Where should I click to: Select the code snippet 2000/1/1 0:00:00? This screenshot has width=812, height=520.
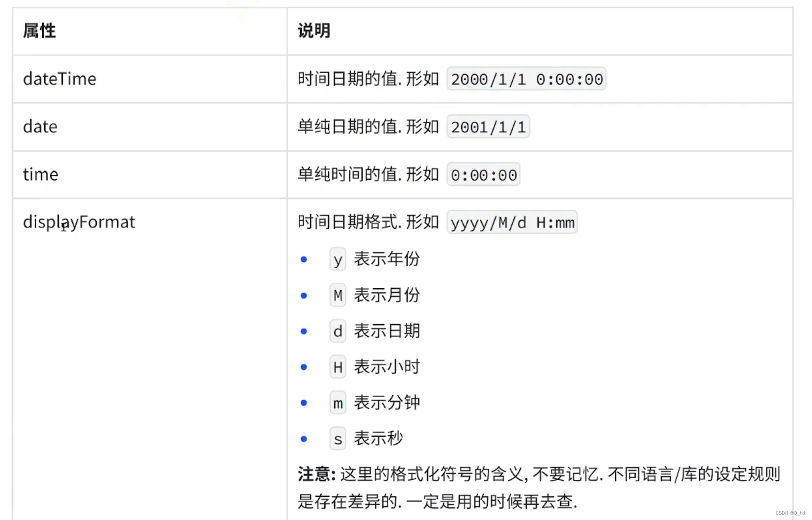coord(526,79)
